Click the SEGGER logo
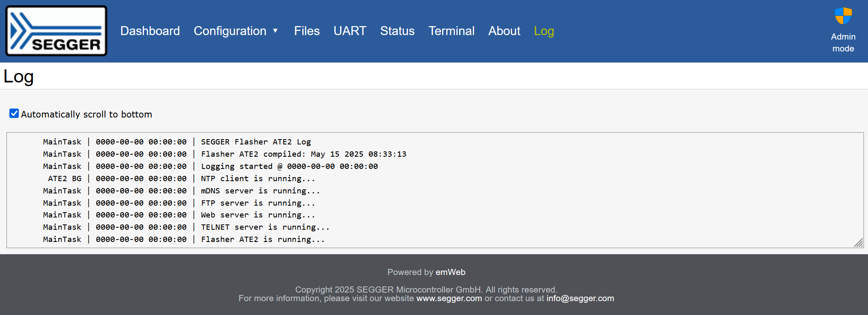 56,31
